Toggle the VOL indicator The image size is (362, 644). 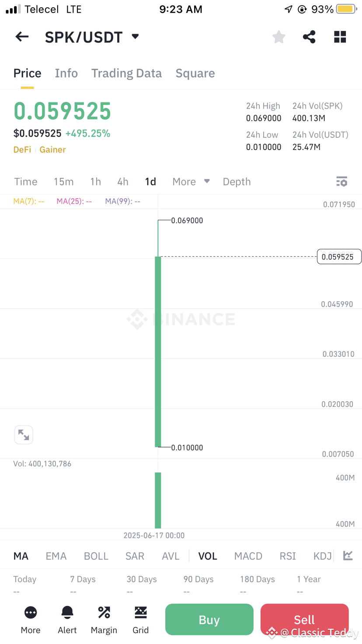pyautogui.click(x=208, y=556)
